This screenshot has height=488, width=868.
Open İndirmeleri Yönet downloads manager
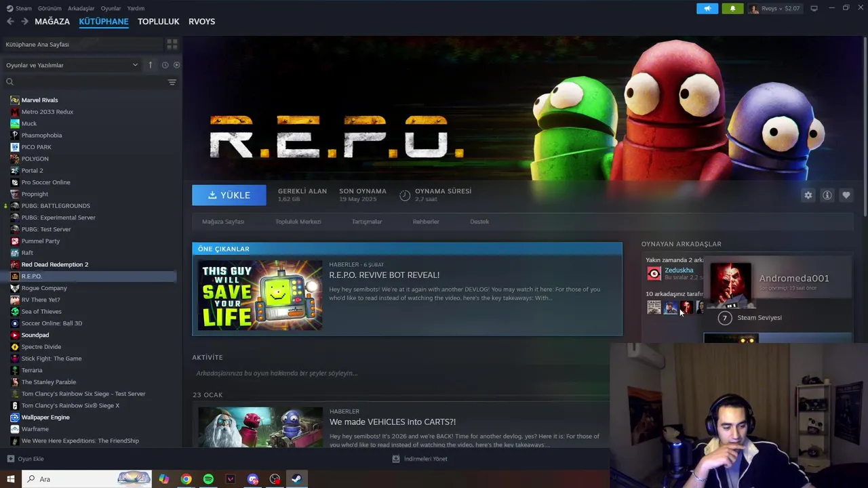point(420,459)
